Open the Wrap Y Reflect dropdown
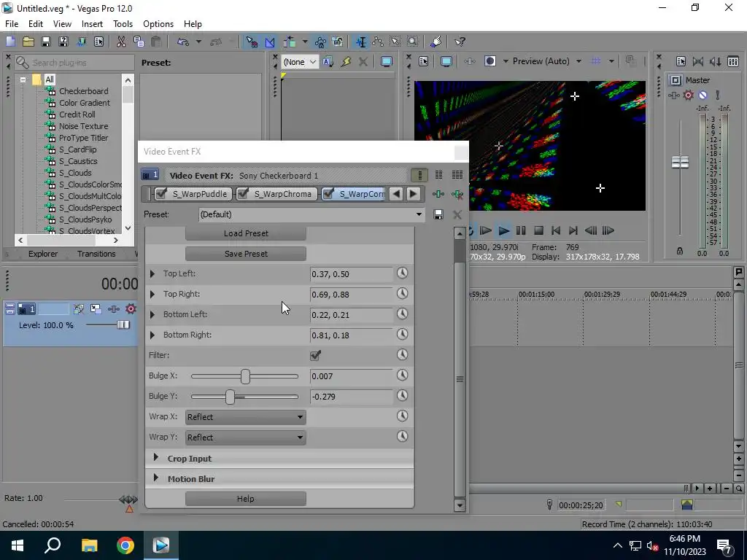Image resolution: width=747 pixels, height=560 pixels. tap(246, 437)
